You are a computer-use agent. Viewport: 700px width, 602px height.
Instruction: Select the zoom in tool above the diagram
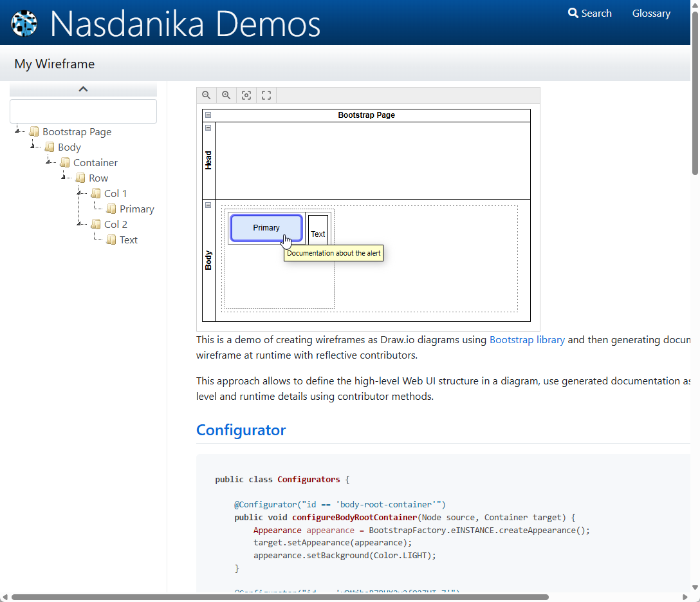pos(226,95)
